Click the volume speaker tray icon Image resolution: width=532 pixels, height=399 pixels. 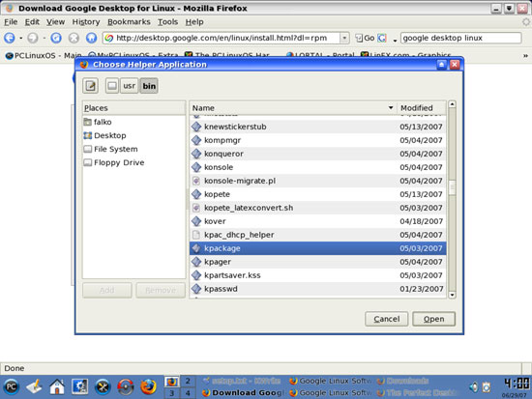coord(474,386)
